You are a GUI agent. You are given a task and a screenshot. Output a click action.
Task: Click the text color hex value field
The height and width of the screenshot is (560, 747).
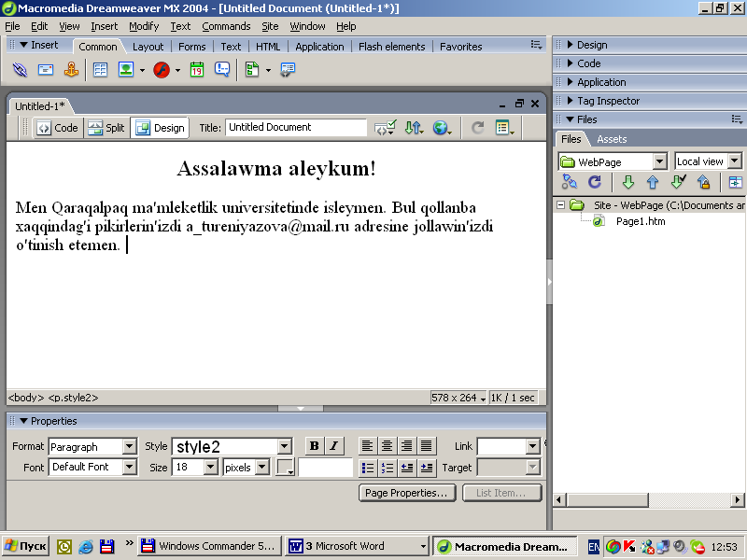coord(325,468)
